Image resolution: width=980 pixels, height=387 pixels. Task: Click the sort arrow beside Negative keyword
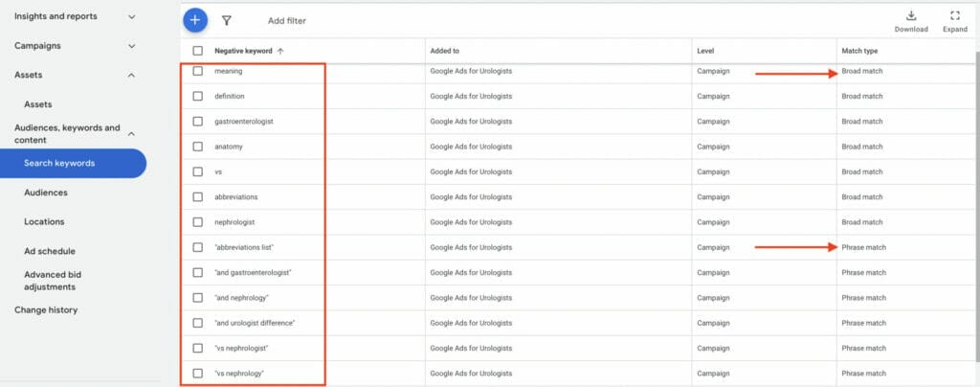(280, 52)
